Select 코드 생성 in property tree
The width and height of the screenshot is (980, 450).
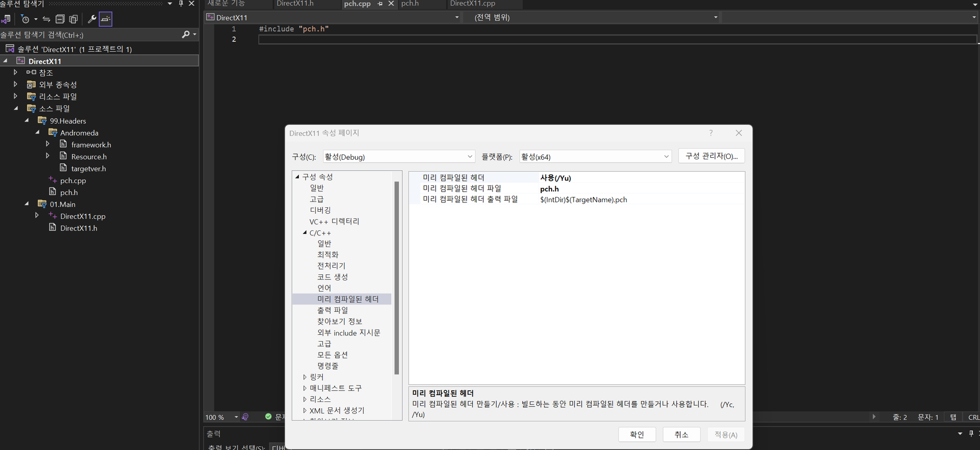333,277
